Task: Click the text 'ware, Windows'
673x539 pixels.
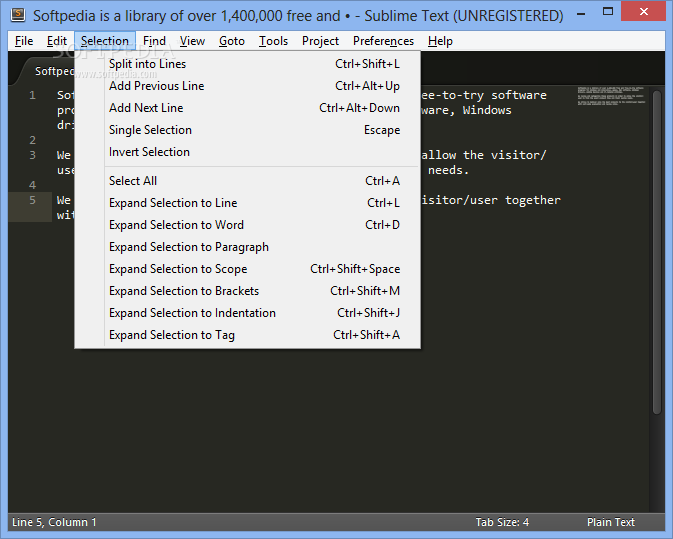Action: [466, 110]
